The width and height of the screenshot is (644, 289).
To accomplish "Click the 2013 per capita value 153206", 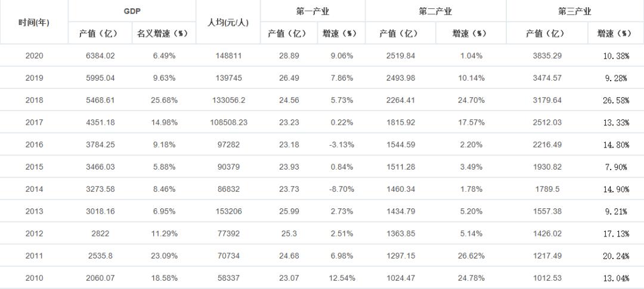I will click(228, 211).
